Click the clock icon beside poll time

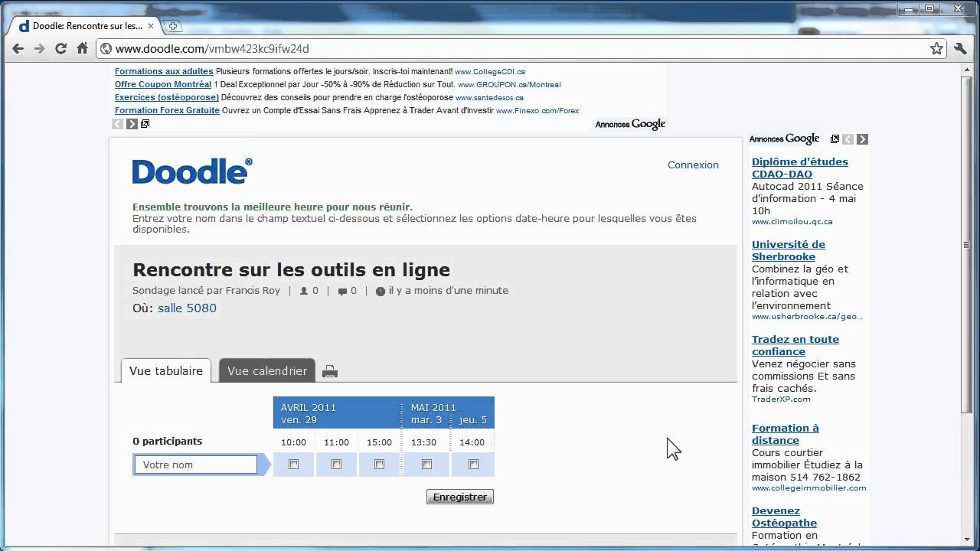[x=381, y=291]
